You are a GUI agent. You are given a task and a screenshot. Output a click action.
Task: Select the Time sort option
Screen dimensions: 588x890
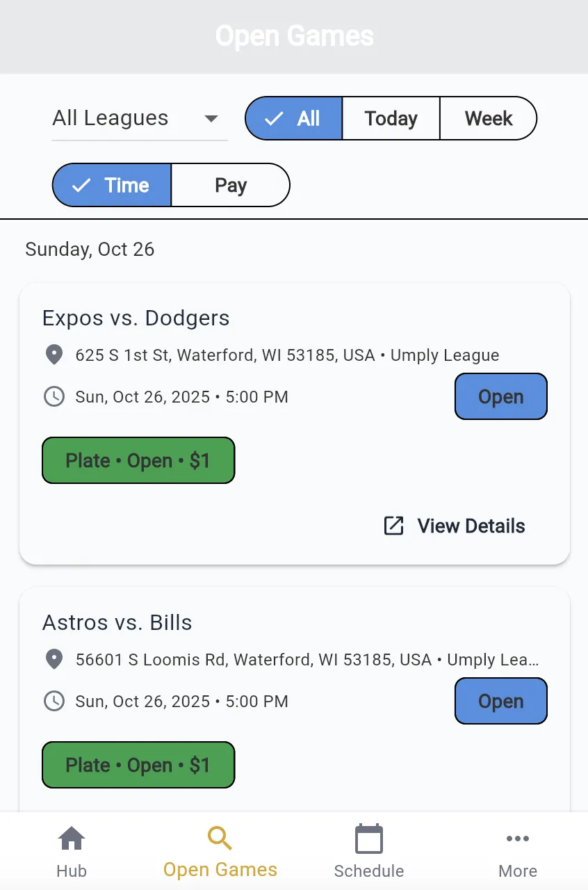click(112, 185)
